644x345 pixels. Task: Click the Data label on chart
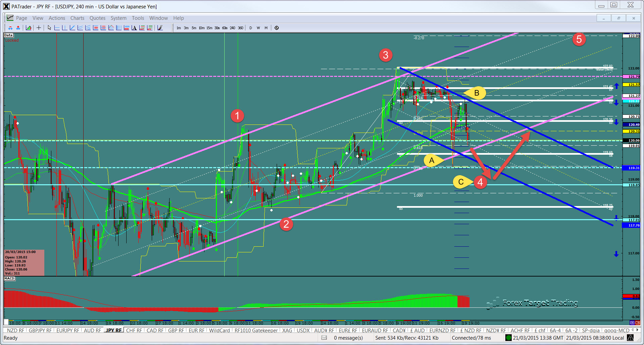8,35
